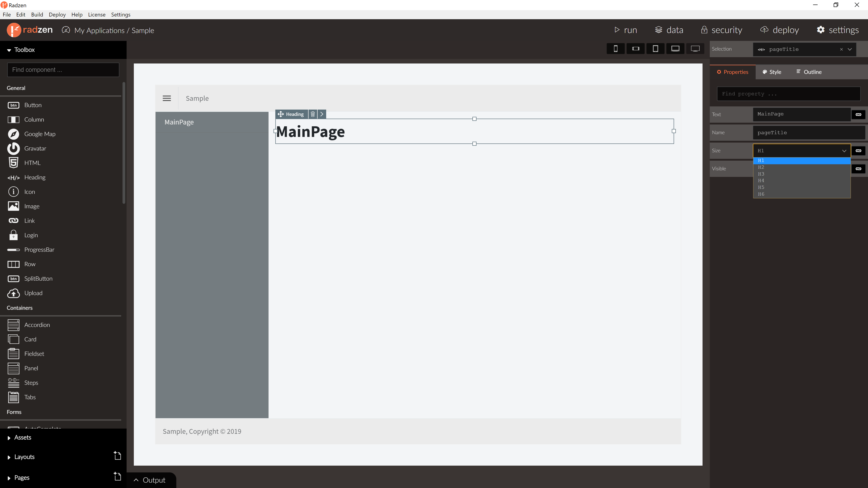Viewport: 868px width, 488px height.
Task: Open the Build menu
Action: (x=37, y=14)
